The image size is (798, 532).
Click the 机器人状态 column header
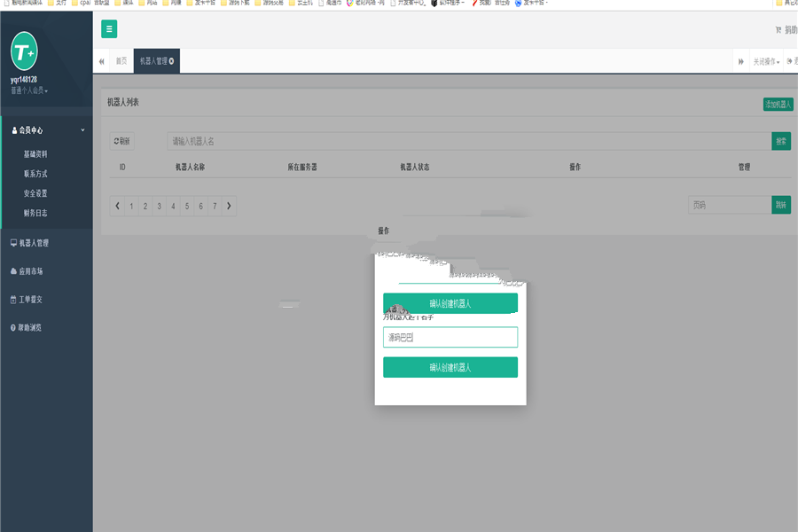coord(414,167)
